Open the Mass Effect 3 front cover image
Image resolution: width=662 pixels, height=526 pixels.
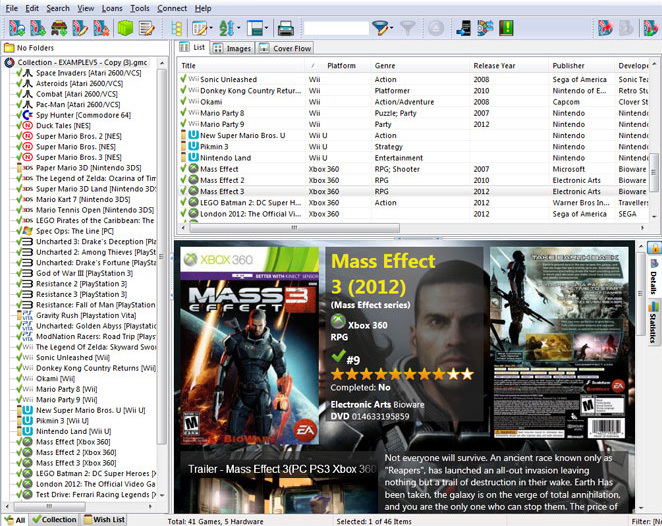point(250,346)
